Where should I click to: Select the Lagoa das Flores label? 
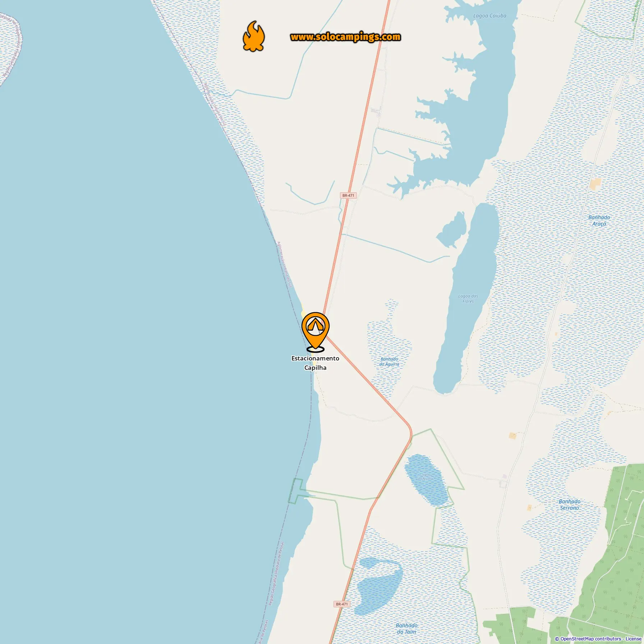point(468,299)
